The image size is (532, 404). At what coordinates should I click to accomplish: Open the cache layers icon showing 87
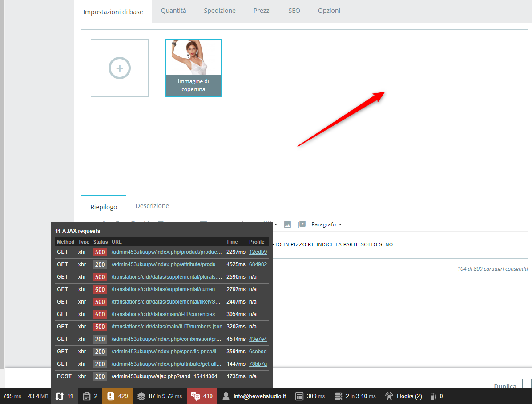coord(141,396)
